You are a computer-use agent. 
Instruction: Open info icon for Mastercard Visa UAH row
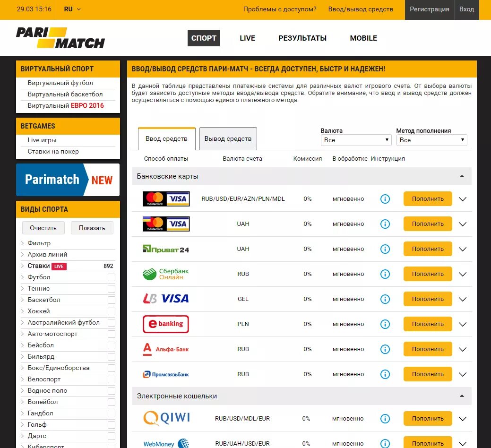click(385, 224)
